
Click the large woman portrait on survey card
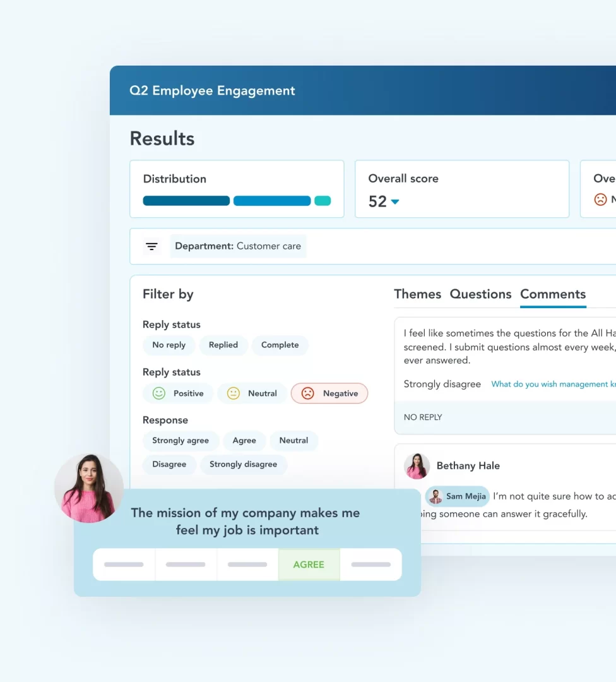[89, 488]
